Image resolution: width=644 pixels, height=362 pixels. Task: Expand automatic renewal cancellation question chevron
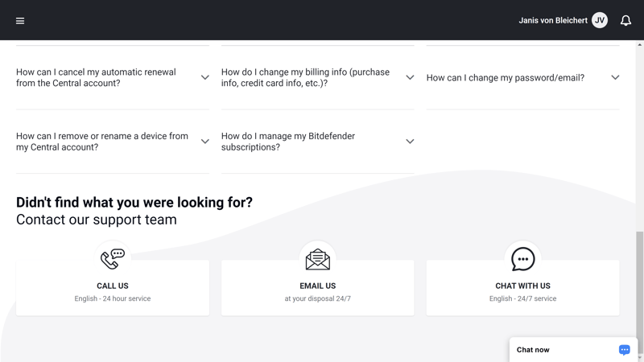[x=205, y=77]
